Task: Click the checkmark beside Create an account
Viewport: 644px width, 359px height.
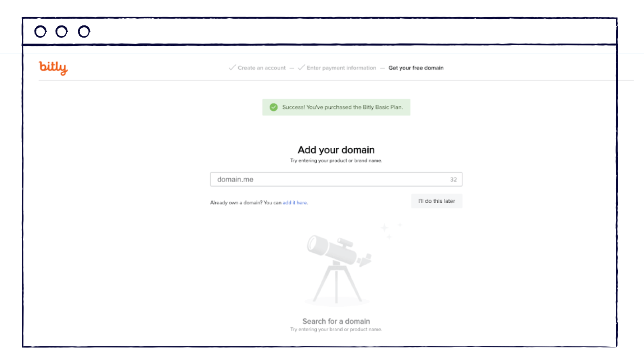Action: tap(232, 68)
